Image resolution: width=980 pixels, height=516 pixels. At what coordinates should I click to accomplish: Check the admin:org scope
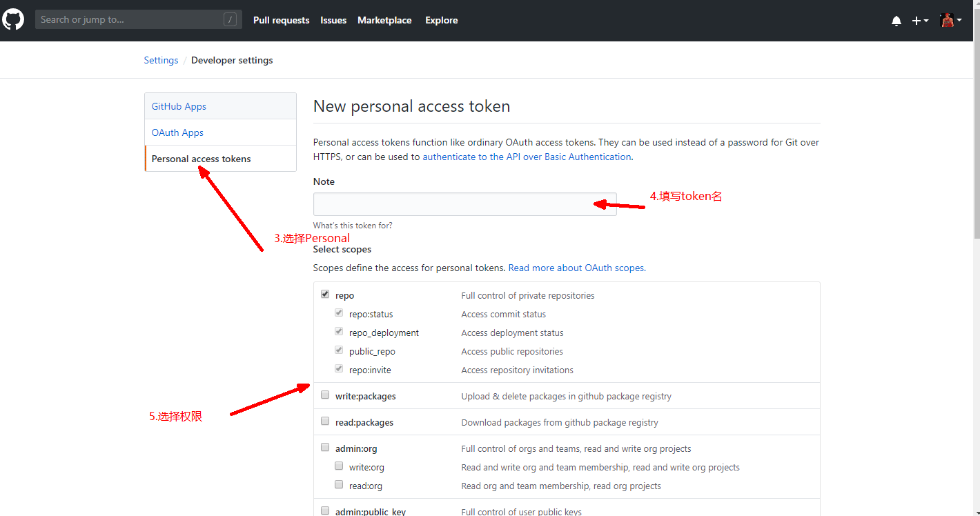[x=324, y=446]
